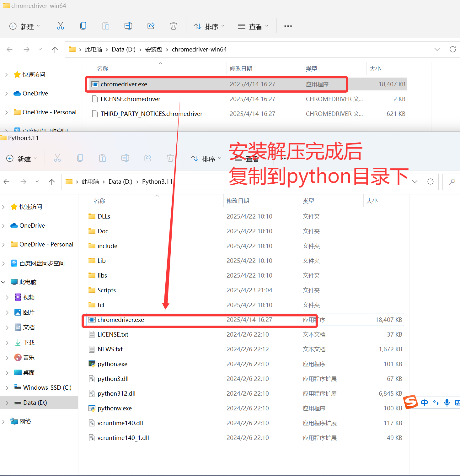Toggle Sogou 中 Chinese/English input mode
The height and width of the screenshot is (476, 460).
click(425, 403)
